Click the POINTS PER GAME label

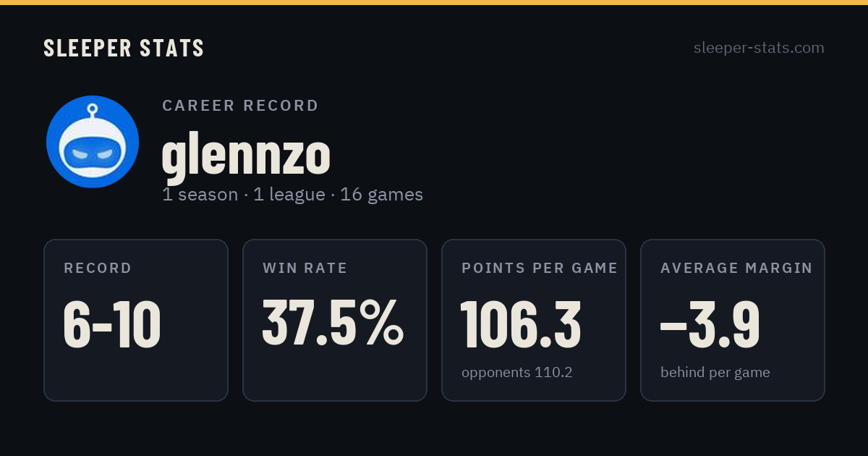point(540,269)
